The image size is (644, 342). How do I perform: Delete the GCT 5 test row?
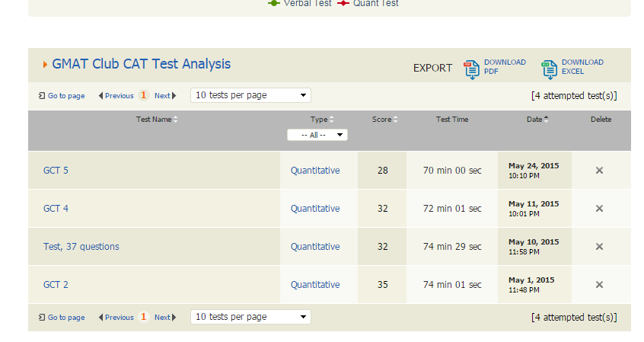click(599, 170)
